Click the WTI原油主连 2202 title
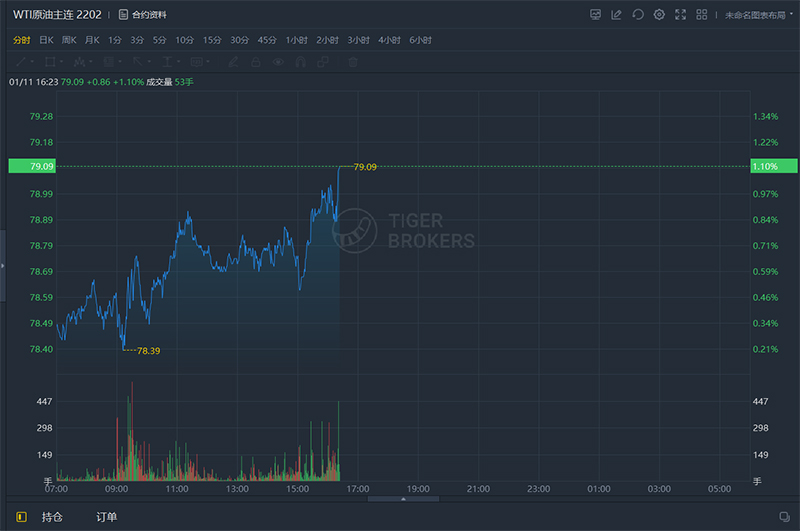This screenshot has width=800, height=531. tap(57, 15)
